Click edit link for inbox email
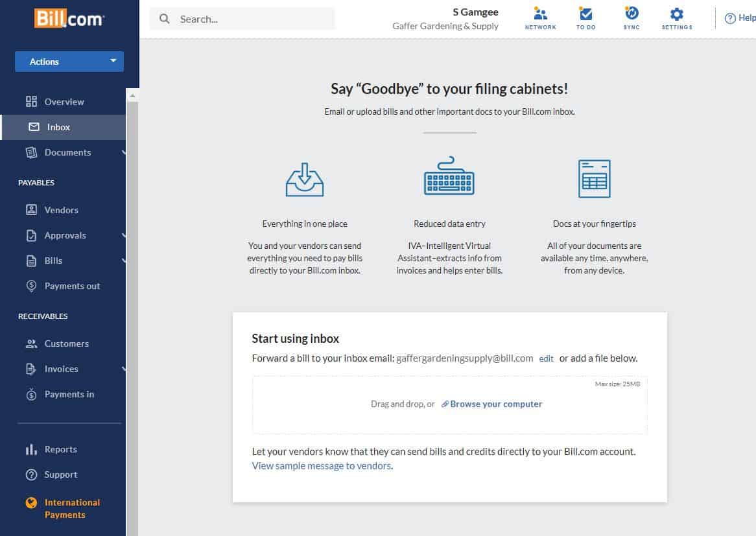This screenshot has width=756, height=536. point(547,358)
